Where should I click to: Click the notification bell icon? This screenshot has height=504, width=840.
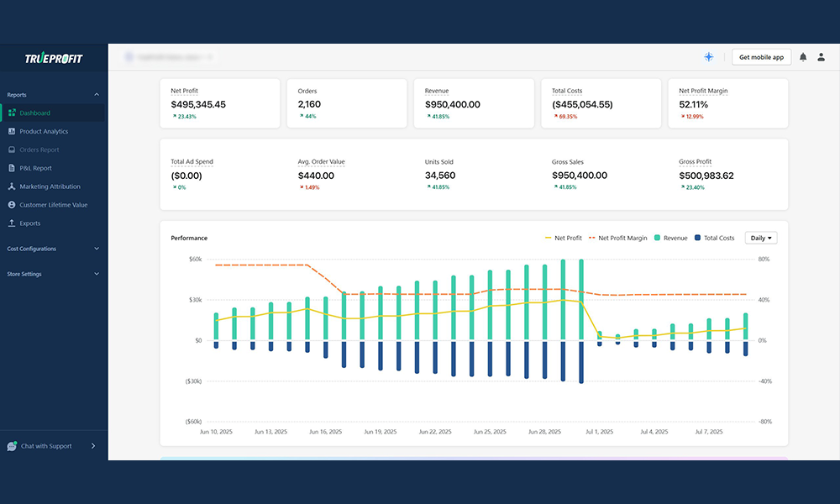coord(803,56)
